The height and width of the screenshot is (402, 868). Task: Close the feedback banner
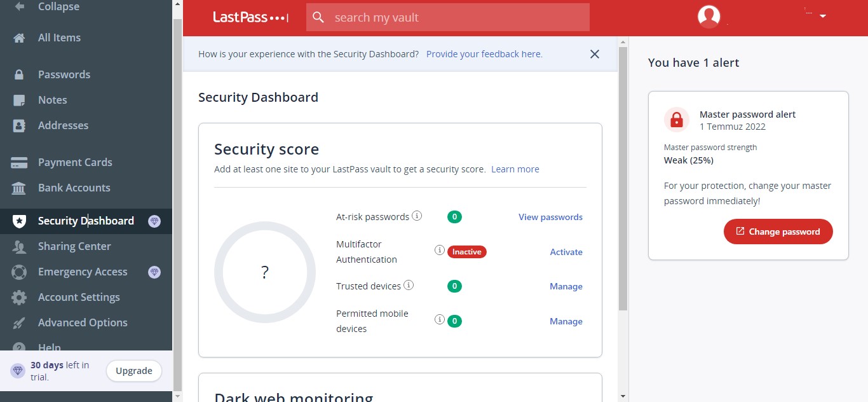click(x=595, y=54)
